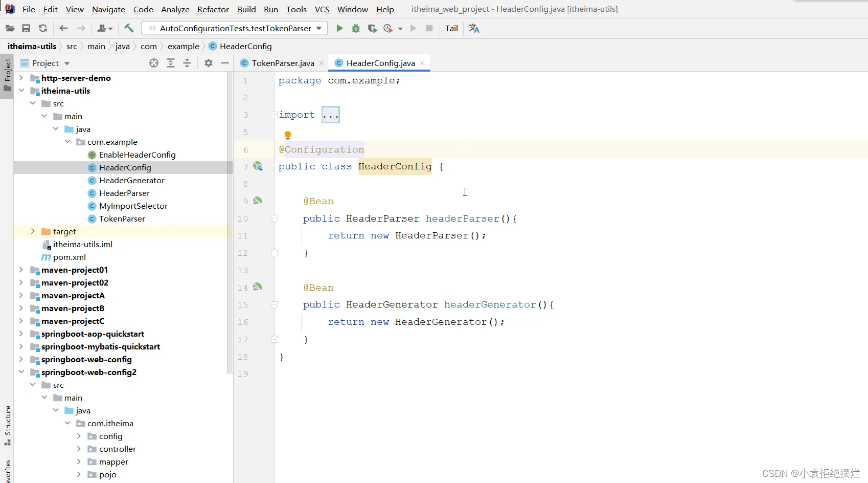The height and width of the screenshot is (483, 868).
Task: Click the @Configuration annotation in editor
Action: [x=322, y=149]
